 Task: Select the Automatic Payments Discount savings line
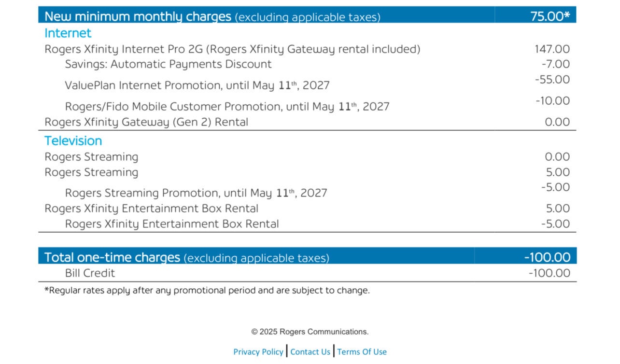pyautogui.click(x=168, y=64)
